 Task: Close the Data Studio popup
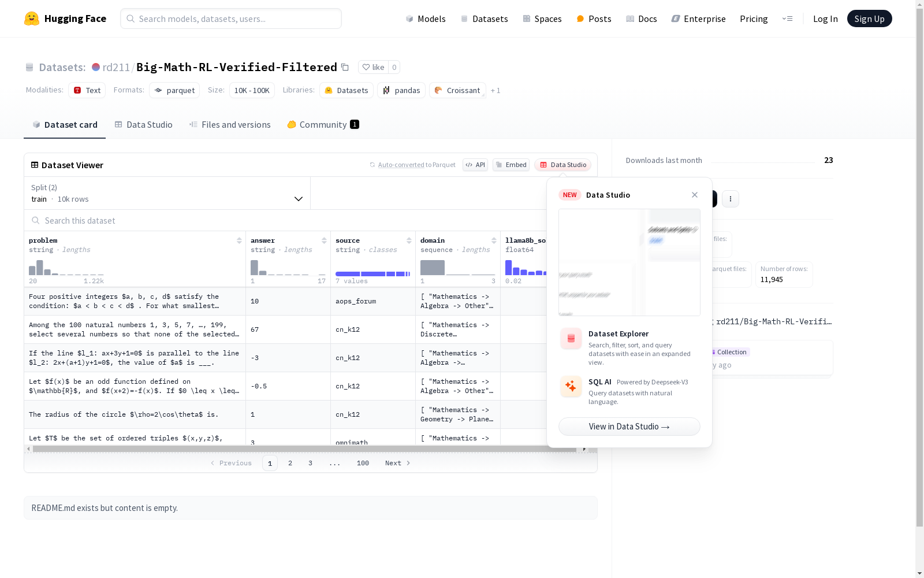695,195
